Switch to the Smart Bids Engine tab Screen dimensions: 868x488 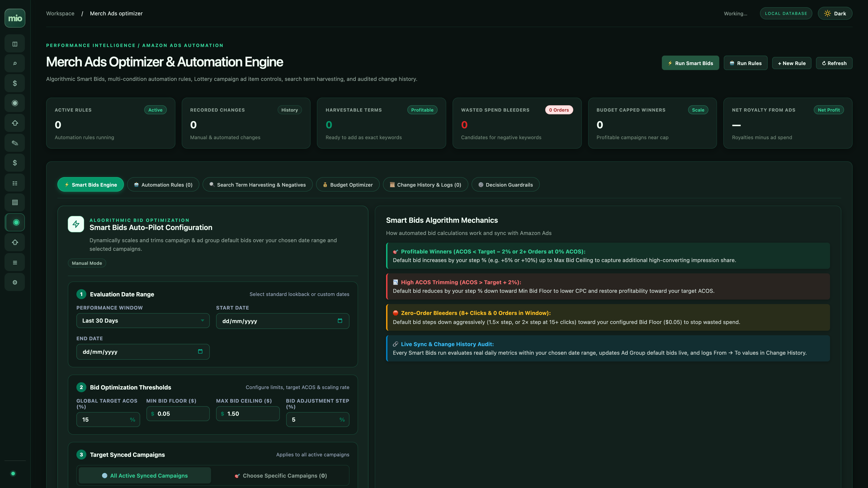[91, 185]
